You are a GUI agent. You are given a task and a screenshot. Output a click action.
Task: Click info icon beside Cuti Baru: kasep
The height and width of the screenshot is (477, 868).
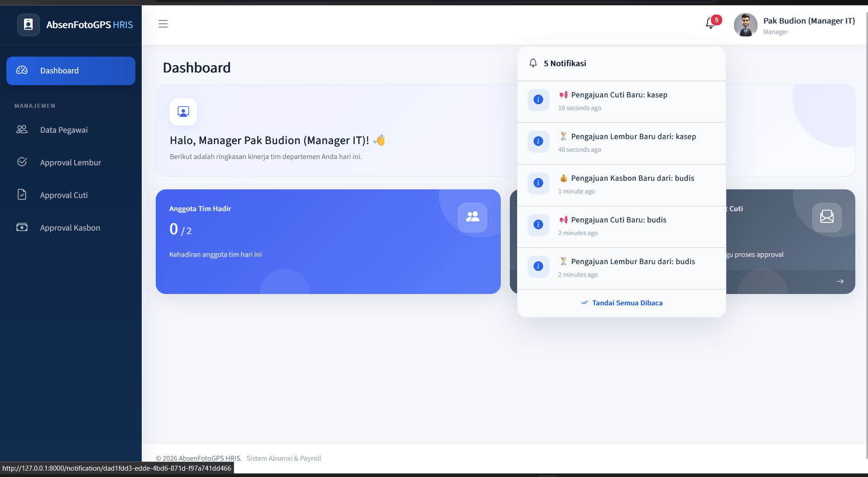(538, 100)
